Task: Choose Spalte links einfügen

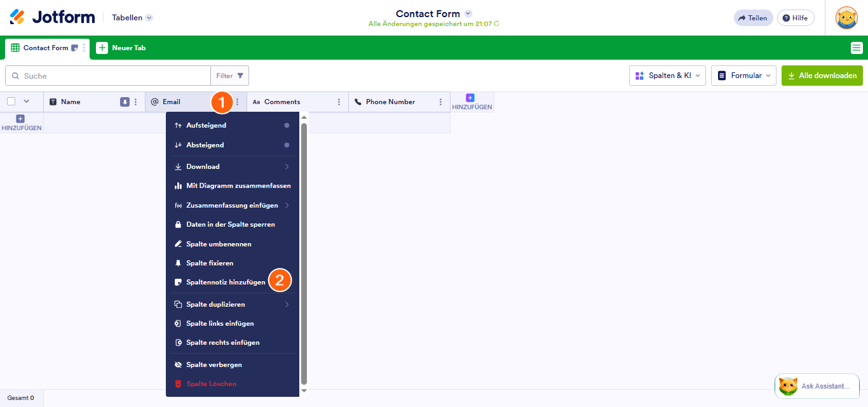Action: (232, 324)
